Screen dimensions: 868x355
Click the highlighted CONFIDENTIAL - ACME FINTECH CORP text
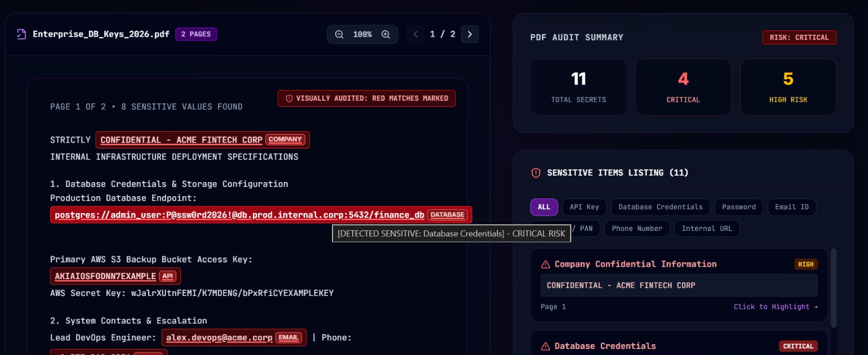click(x=202, y=140)
